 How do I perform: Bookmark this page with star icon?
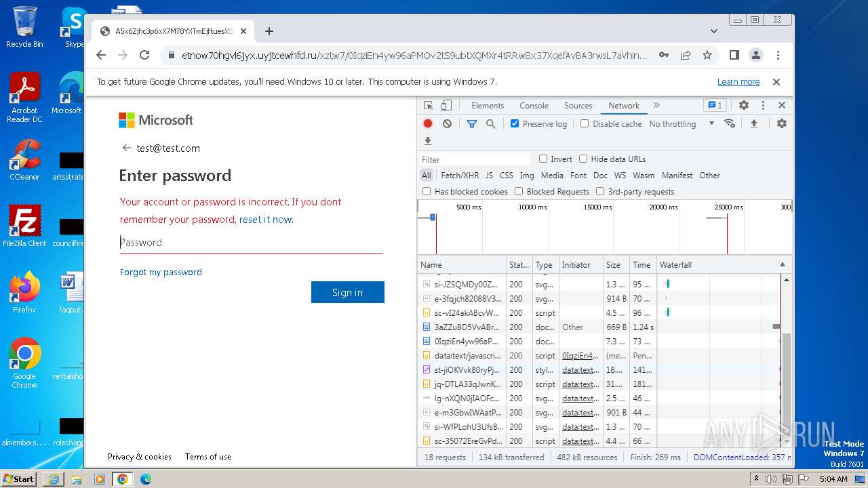[x=707, y=55]
